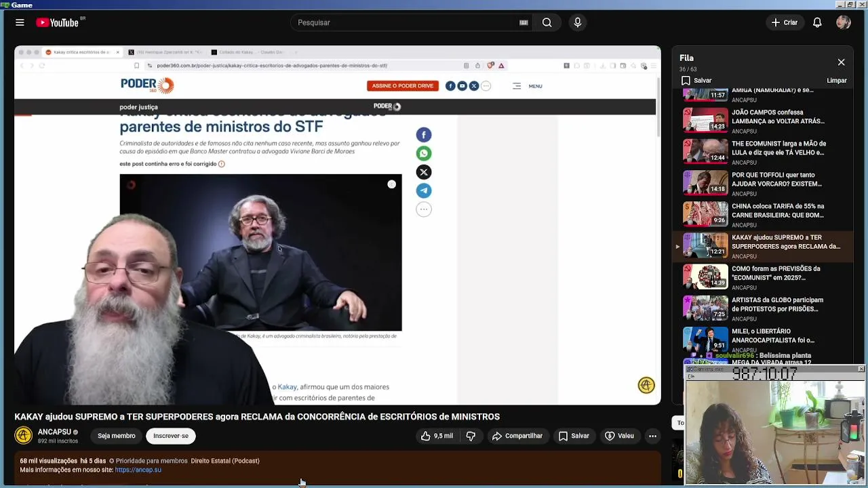
Task: Open the ANCAPSU channel avatar
Action: point(24,436)
